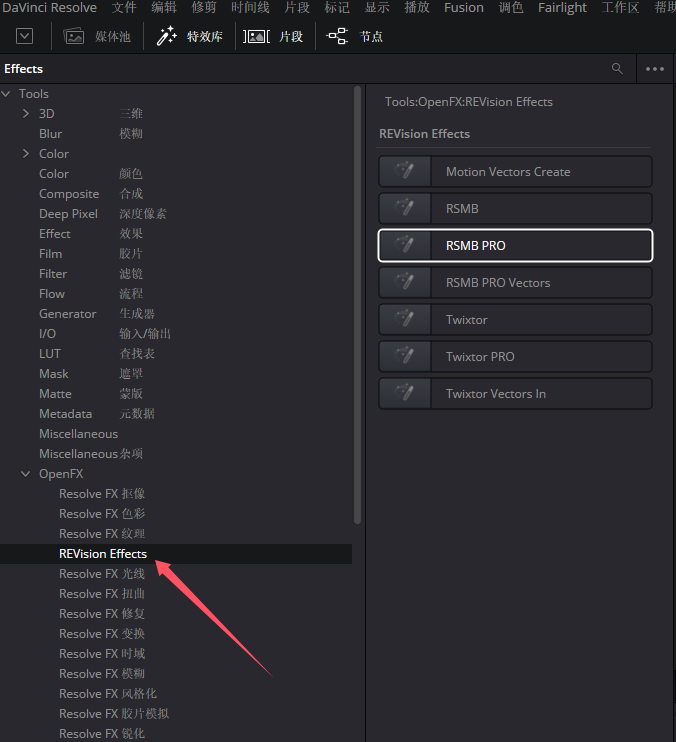Click the 特效库 magic wand icon
This screenshot has width=676, height=742.
click(x=167, y=36)
